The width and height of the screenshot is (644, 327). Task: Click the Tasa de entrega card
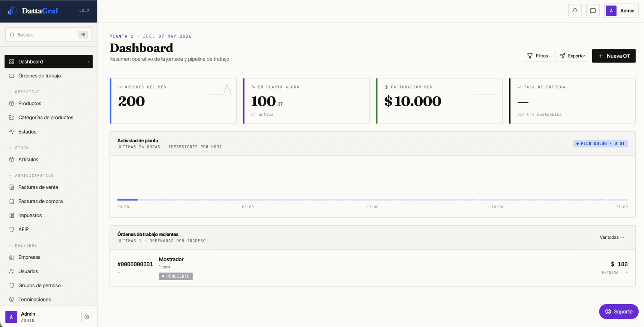click(572, 101)
